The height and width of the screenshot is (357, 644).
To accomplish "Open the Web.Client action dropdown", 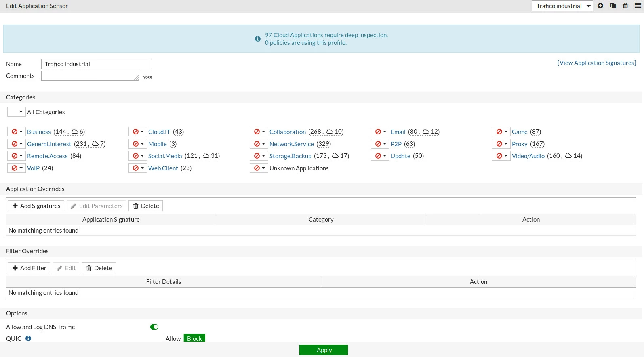I will pyautogui.click(x=138, y=168).
